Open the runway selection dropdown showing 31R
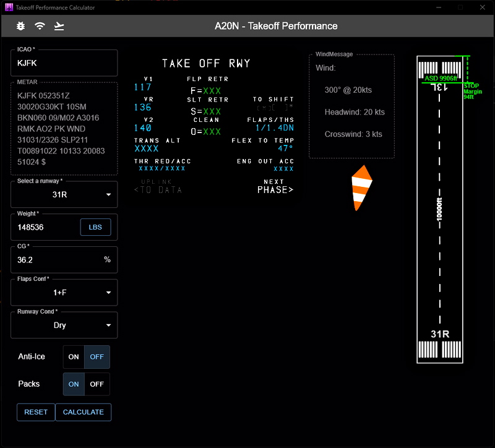495x448 pixels. click(x=64, y=194)
